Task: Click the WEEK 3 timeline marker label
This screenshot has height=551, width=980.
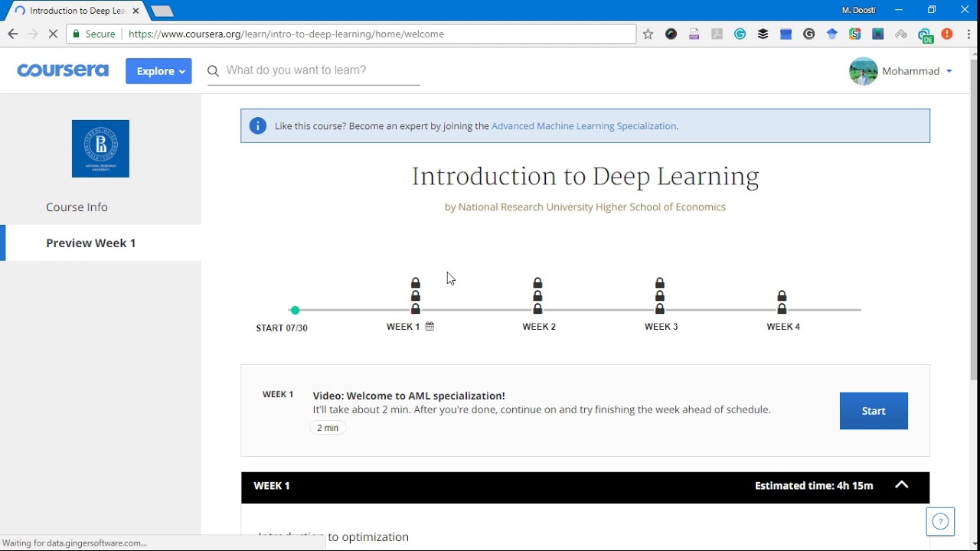Action: click(x=661, y=327)
